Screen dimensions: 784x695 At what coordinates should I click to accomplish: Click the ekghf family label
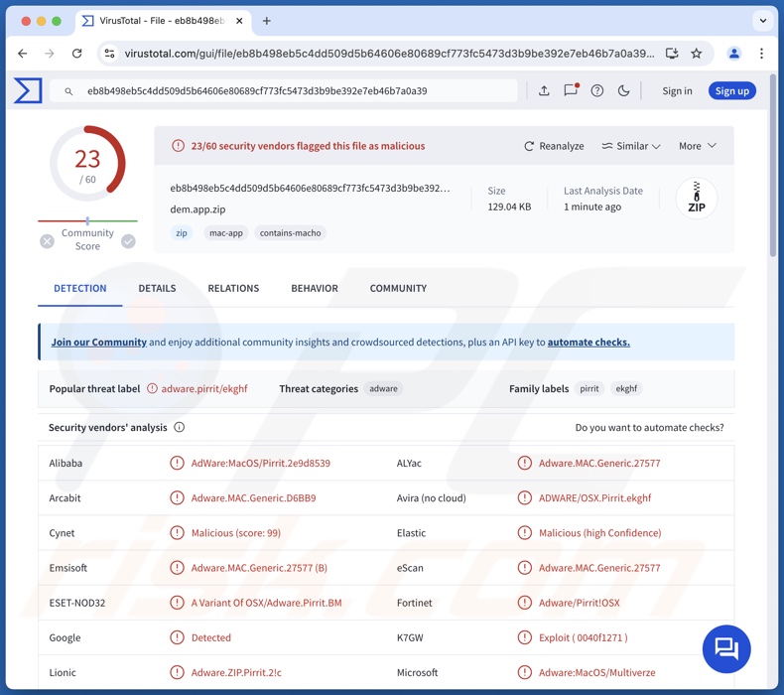(626, 388)
